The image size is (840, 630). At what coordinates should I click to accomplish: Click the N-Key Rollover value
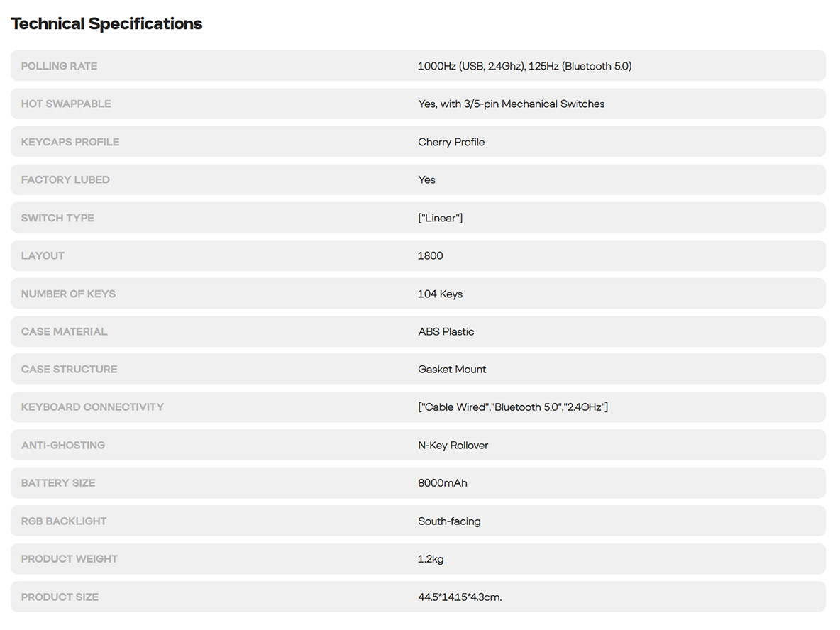tap(453, 445)
